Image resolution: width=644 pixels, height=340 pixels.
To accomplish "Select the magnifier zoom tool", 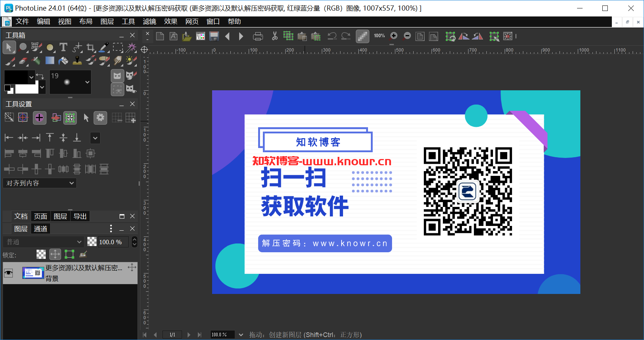I will (23, 47).
